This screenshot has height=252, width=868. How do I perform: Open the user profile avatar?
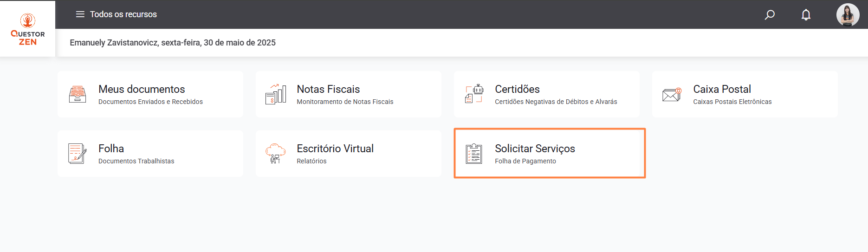click(x=848, y=15)
